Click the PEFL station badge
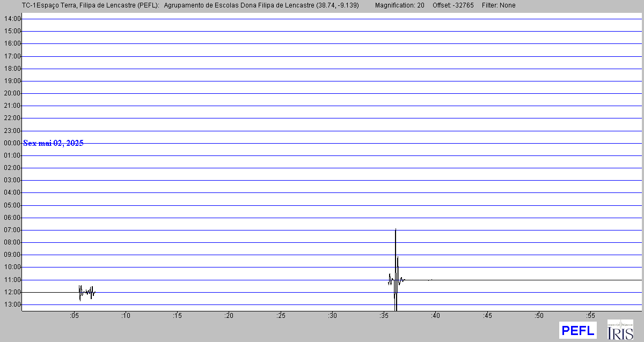644x342 pixels. click(x=577, y=330)
